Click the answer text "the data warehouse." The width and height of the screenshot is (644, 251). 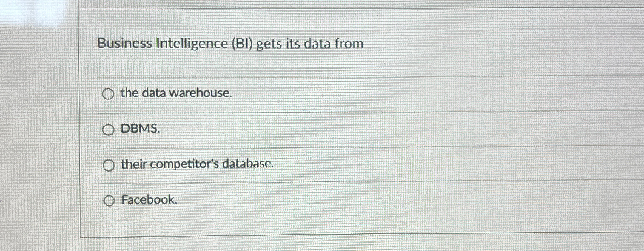pos(177,94)
